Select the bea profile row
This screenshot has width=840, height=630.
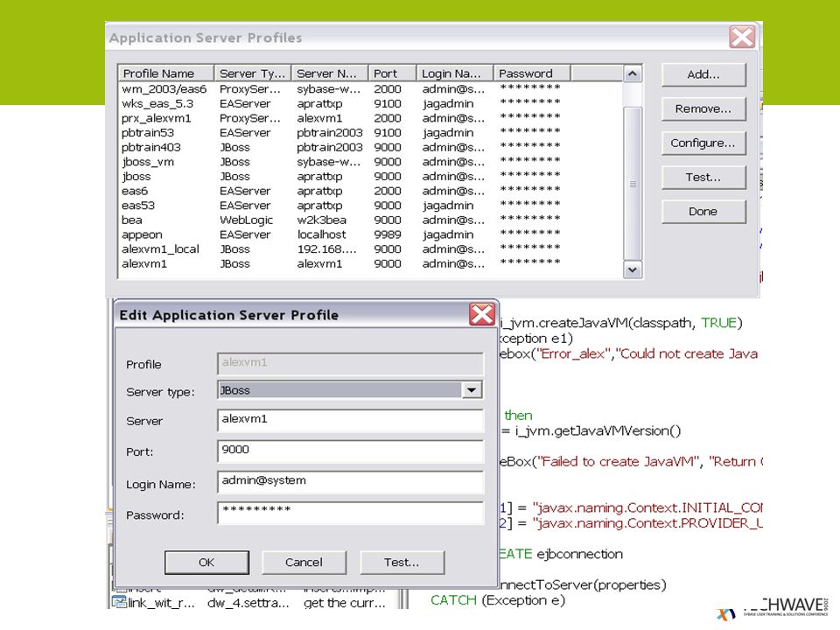coord(371,220)
